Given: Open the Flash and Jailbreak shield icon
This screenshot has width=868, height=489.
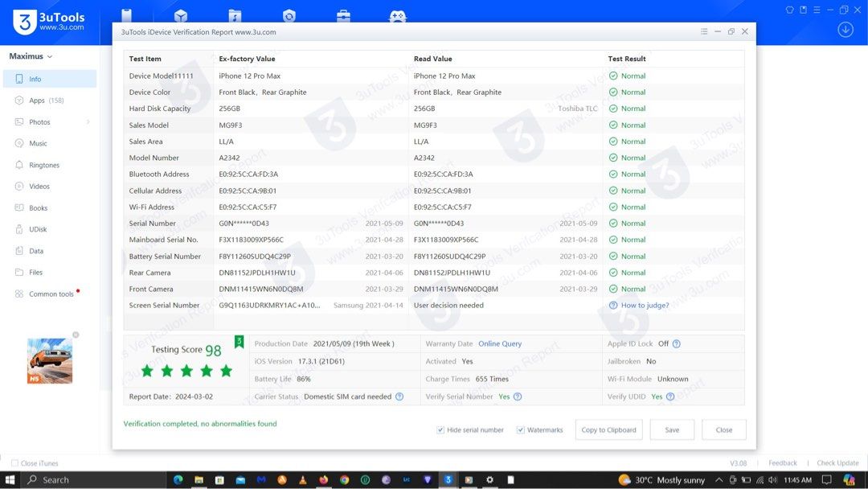Looking at the screenshot, I should click(289, 16).
